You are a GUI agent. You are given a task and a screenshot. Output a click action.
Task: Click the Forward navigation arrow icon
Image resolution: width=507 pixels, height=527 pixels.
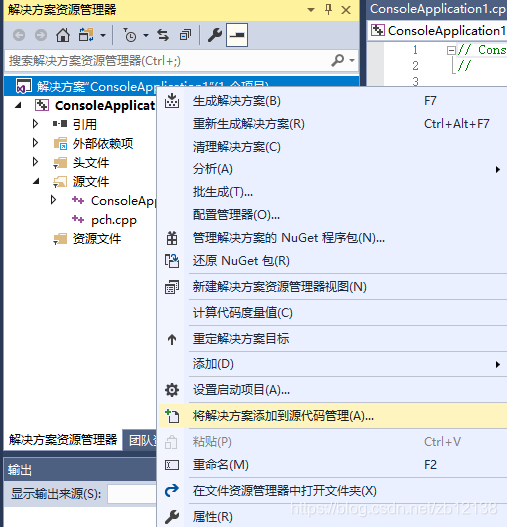(x=41, y=35)
